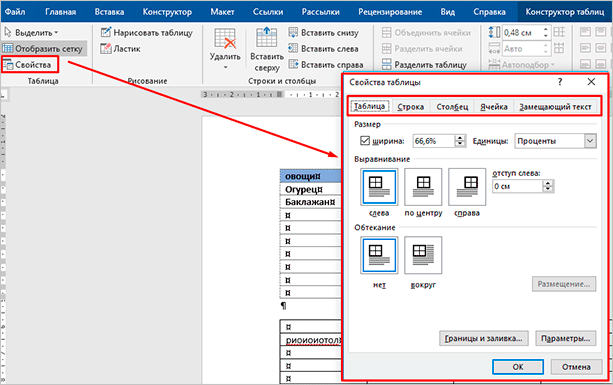613x385 pixels.
Task: Select нет text wrapping option
Action: (379, 255)
